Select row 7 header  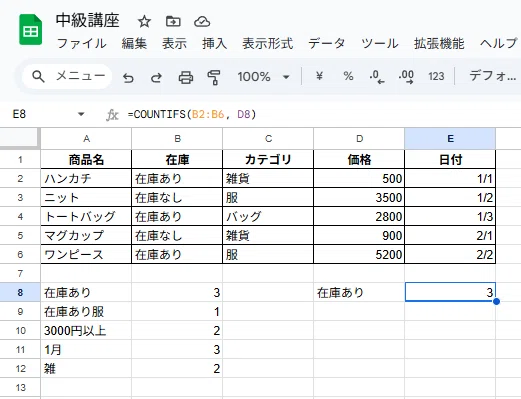(x=20, y=274)
